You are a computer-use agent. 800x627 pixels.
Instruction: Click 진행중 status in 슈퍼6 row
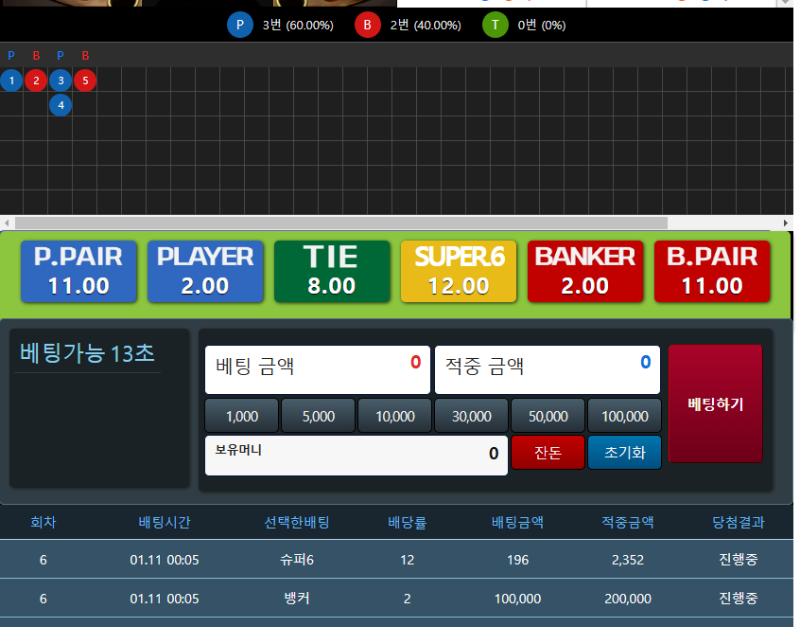click(738, 560)
